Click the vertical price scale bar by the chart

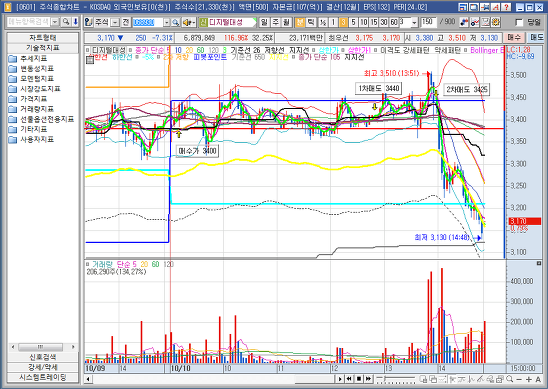504,152
